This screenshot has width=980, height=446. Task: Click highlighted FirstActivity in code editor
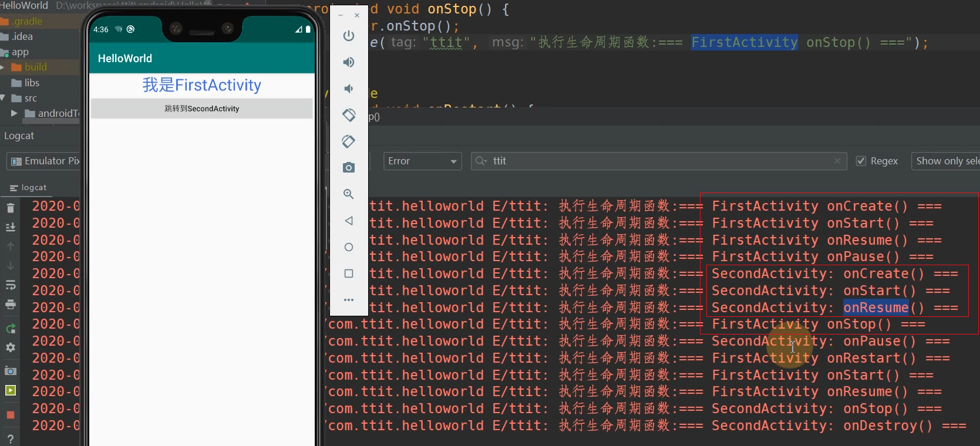(x=744, y=42)
